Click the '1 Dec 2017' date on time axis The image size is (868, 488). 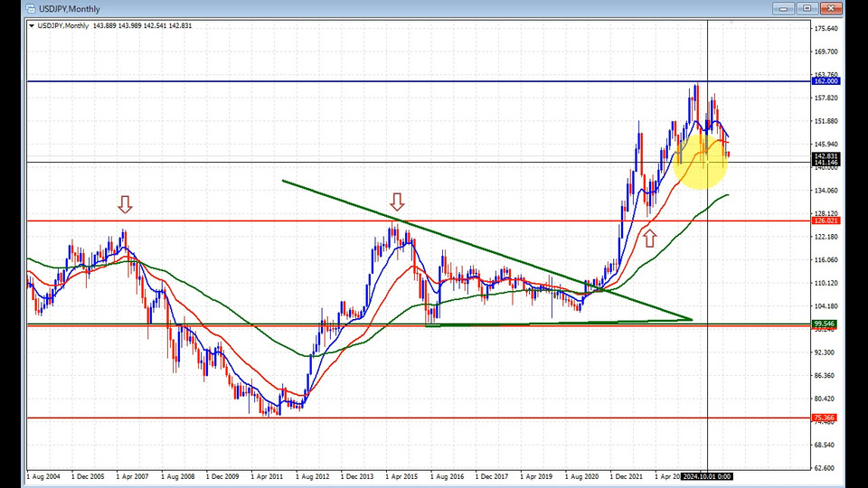[x=492, y=476]
